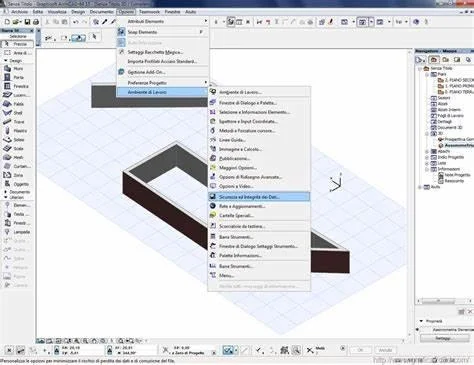Click the Annulla button in bottom bar

click(x=385, y=350)
